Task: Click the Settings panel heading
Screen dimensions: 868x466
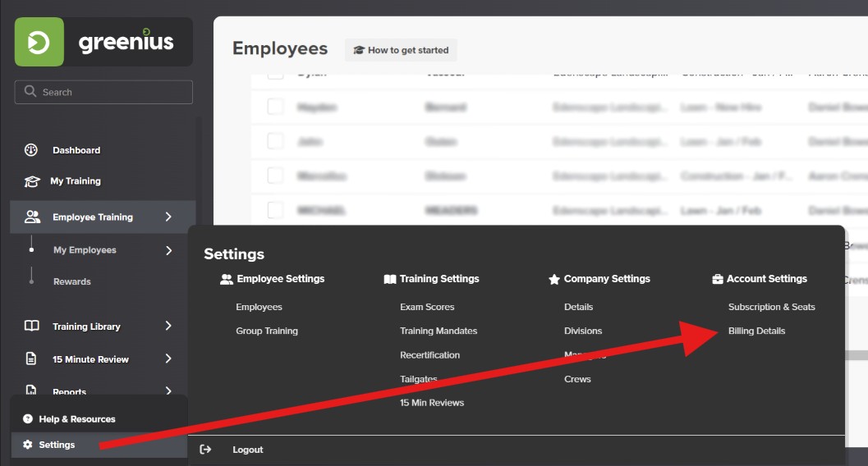Action: click(234, 254)
